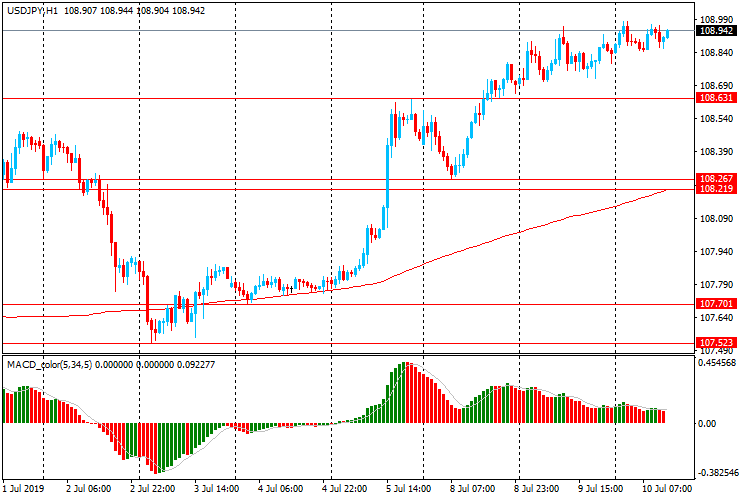Click the 107.790 price scale value
Viewport: 740px width, 500px height.
pyautogui.click(x=716, y=285)
